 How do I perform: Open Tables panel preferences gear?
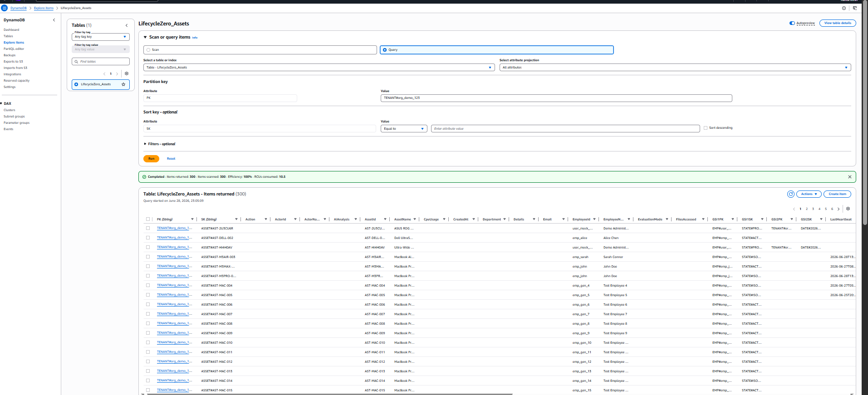[x=127, y=73]
